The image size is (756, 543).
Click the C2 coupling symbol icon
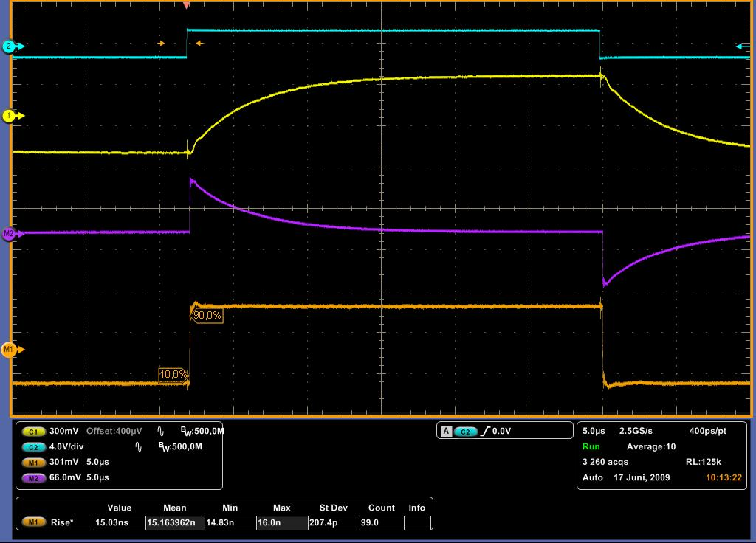coord(139,446)
